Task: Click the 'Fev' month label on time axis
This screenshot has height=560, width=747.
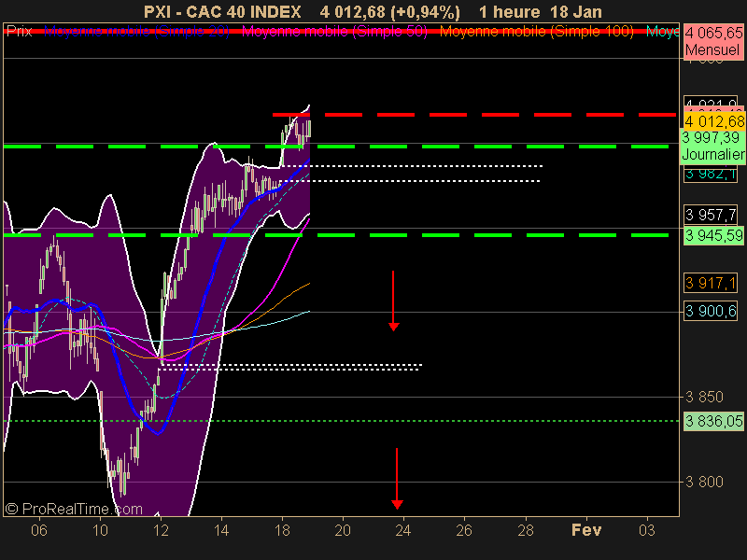Action: click(x=586, y=530)
